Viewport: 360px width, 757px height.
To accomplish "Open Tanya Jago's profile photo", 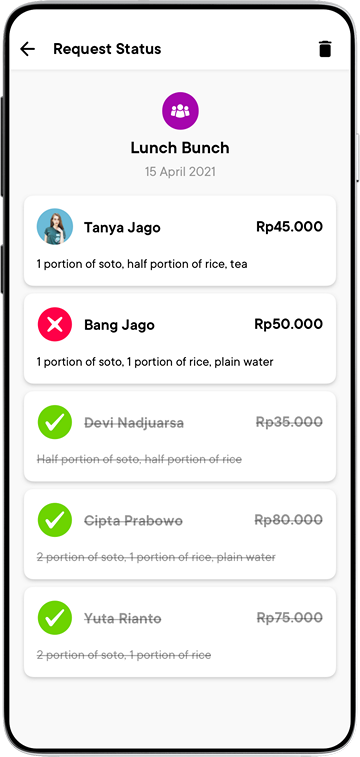I will click(x=55, y=226).
